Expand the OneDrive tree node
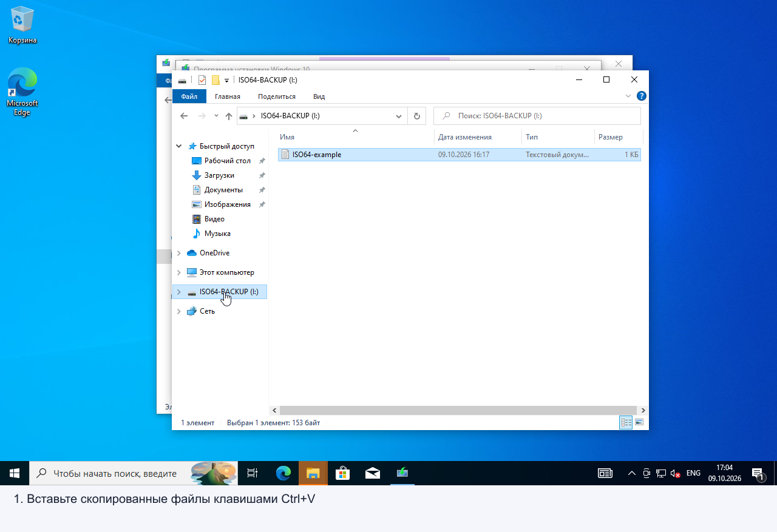 pyautogui.click(x=178, y=253)
